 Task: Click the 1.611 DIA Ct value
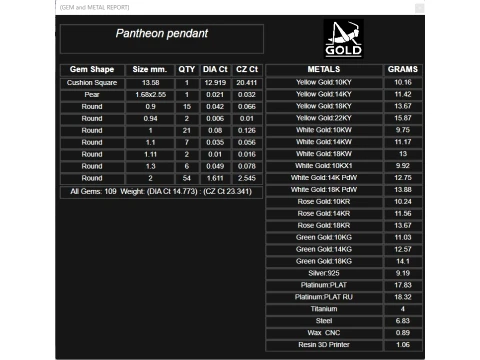pyautogui.click(x=215, y=179)
